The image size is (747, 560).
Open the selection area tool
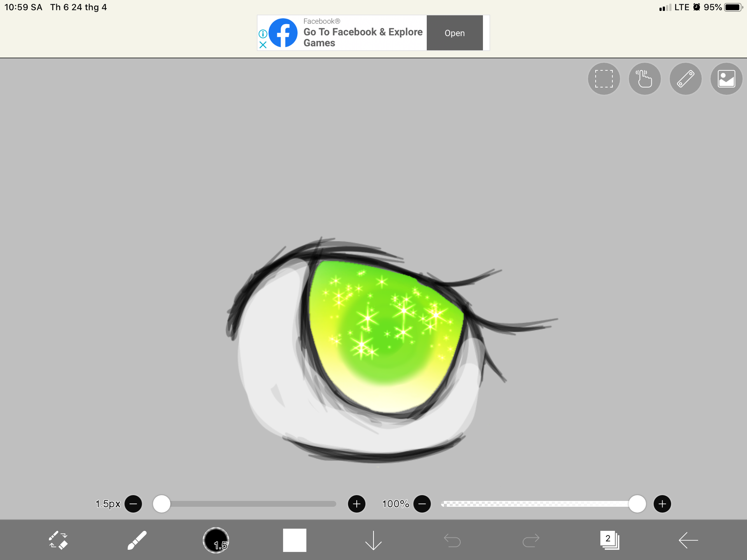point(604,79)
